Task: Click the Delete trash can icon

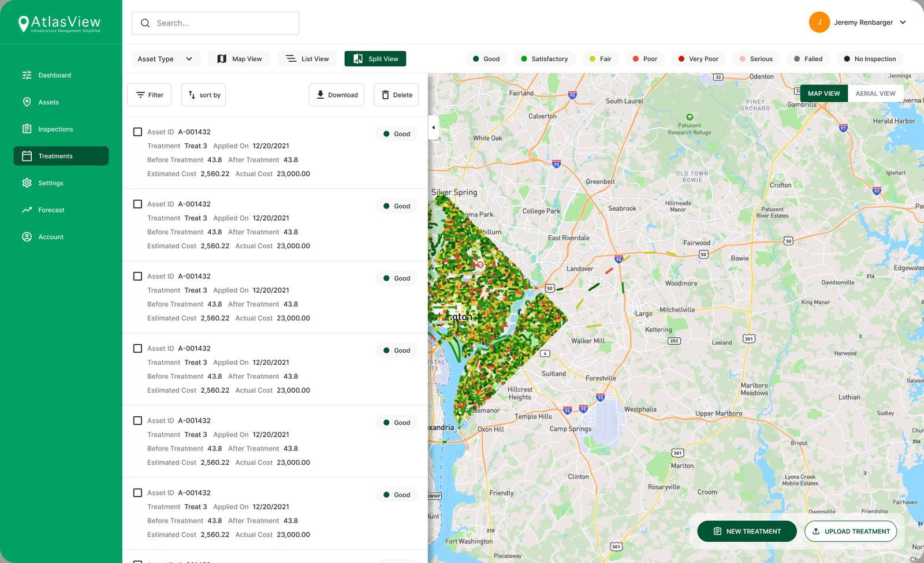Action: pos(385,95)
